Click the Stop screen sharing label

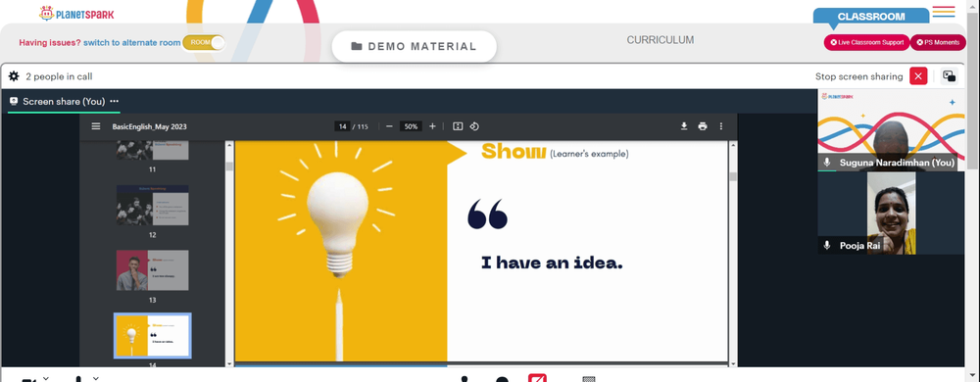tap(858, 76)
